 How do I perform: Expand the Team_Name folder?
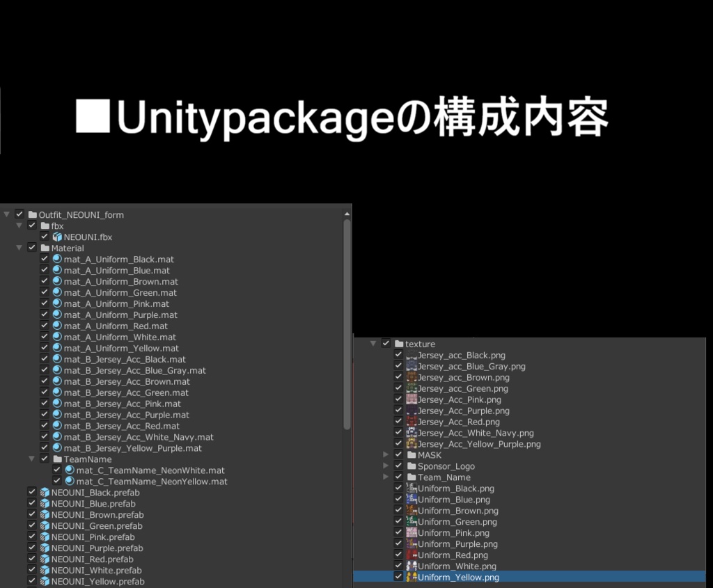[386, 477]
